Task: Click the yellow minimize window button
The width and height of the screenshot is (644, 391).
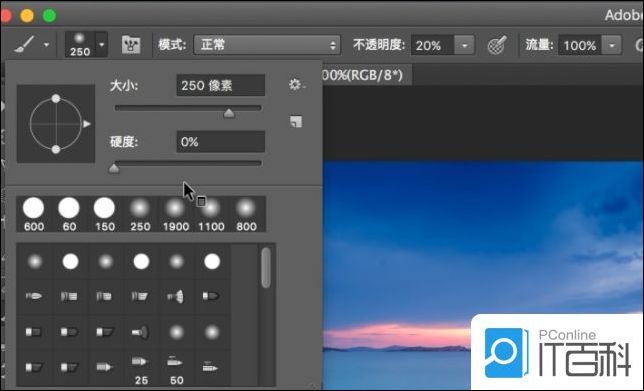Action: tap(27, 16)
